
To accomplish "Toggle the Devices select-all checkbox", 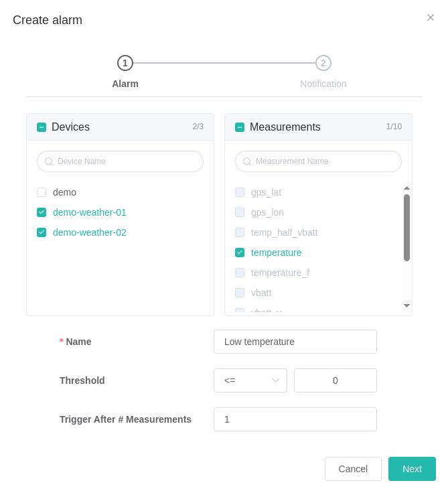I will 42,127.
